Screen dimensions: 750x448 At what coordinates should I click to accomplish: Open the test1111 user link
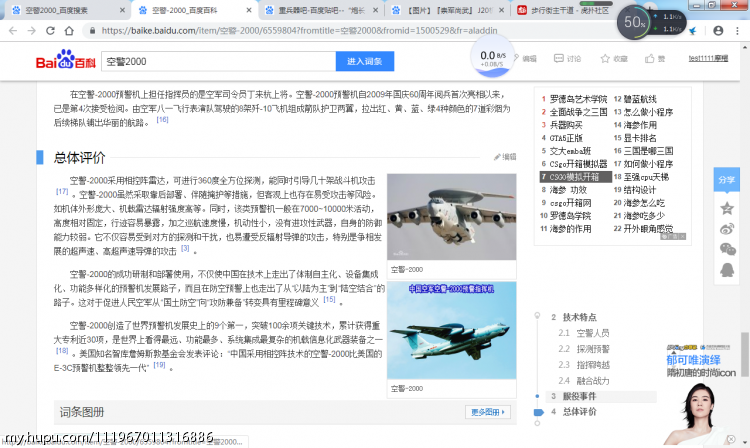(x=708, y=58)
